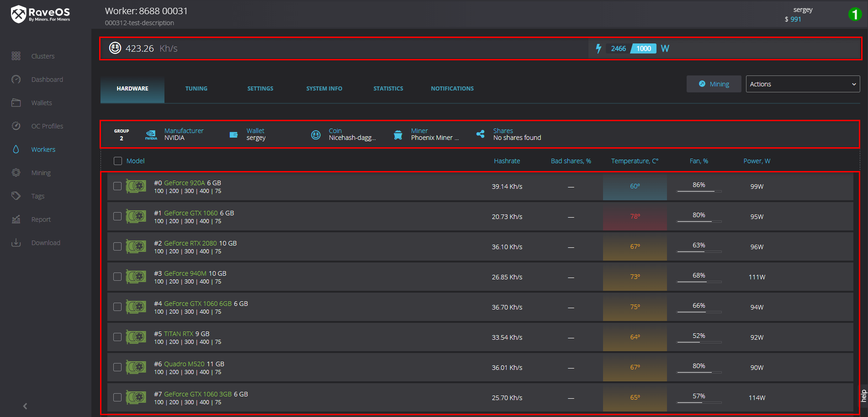Viewport: 868px width, 417px height.
Task: Click the Download arrow icon
Action: coord(16,242)
